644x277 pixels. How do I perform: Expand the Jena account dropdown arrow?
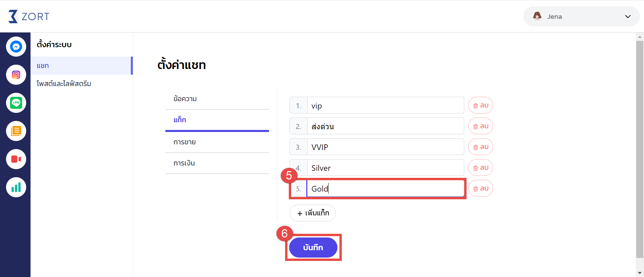[628, 16]
